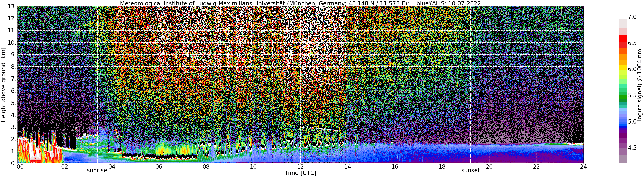Click the height axis tick "3."
Viewport: 644px width, 177px height.
14,127
